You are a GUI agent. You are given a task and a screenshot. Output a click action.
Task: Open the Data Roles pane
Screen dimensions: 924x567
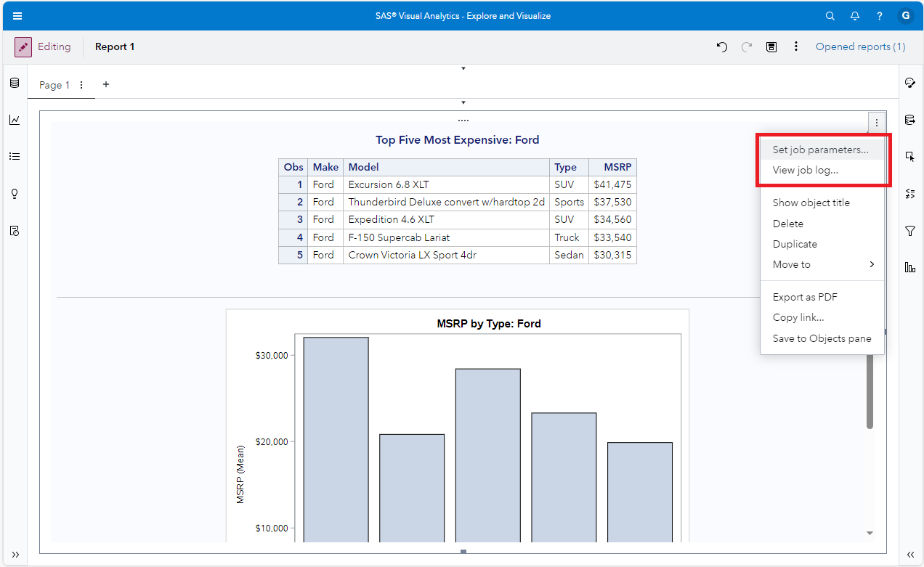[x=910, y=120]
